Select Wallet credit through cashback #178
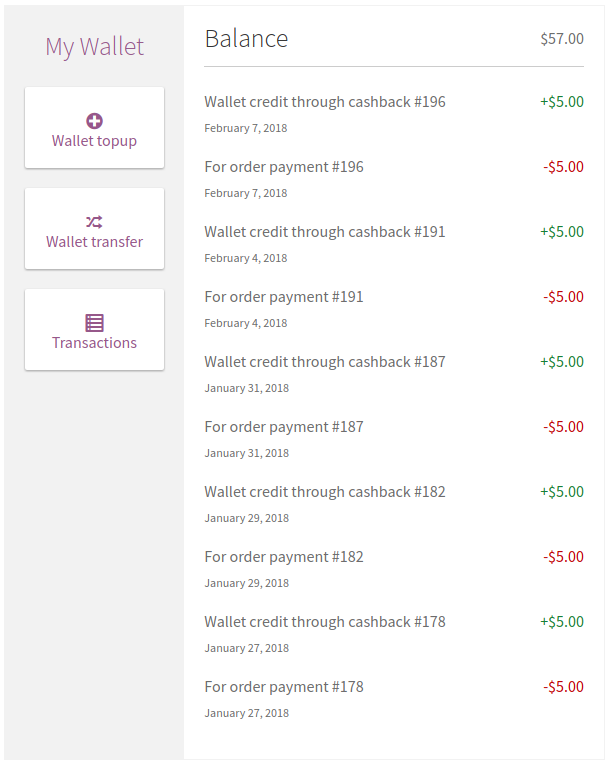 [x=325, y=622]
